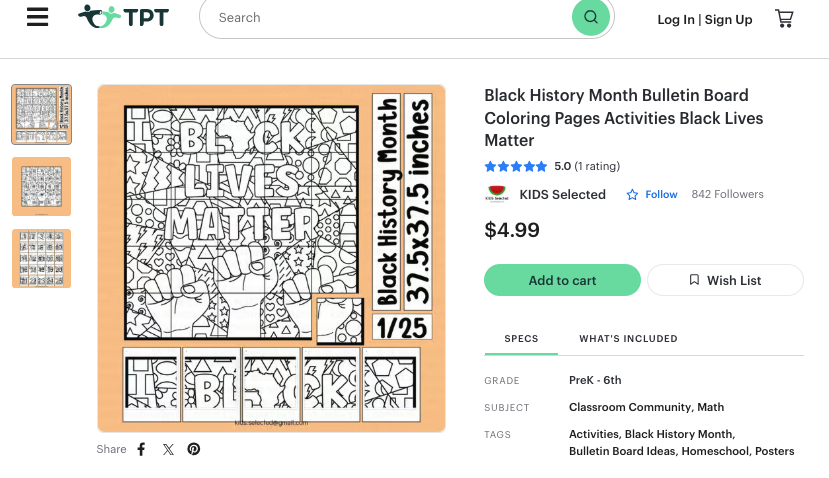Click the five-star rating icons
This screenshot has width=829, height=478.
coord(516,167)
